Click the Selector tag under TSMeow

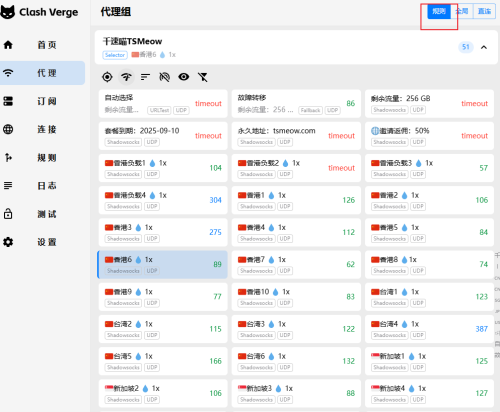click(x=115, y=55)
